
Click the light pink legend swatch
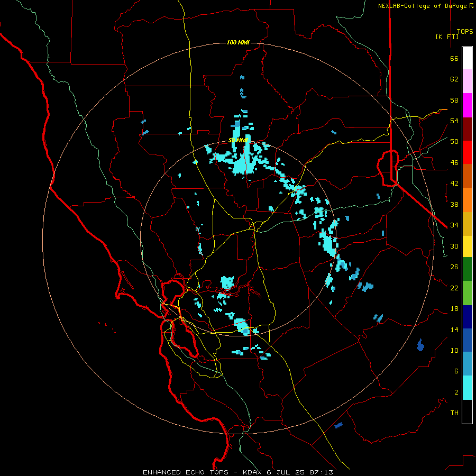point(467,81)
